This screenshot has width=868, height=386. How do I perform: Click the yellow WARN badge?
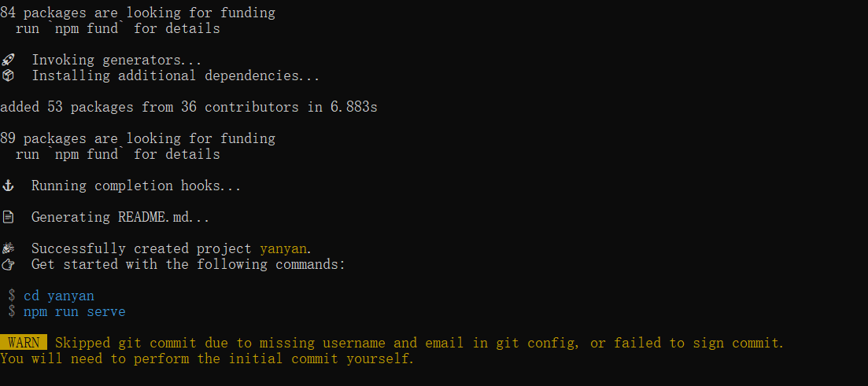pyautogui.click(x=24, y=343)
